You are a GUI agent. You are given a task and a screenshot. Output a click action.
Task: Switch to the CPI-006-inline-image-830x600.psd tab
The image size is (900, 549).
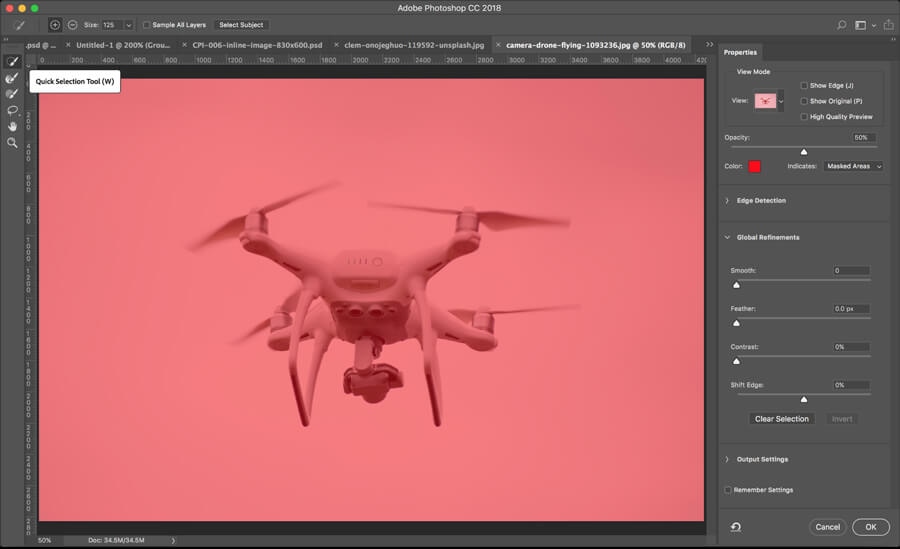click(257, 45)
